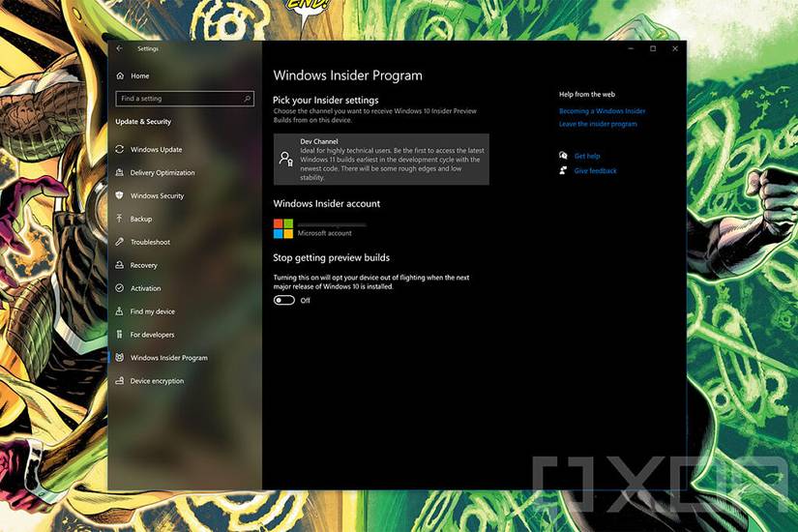Click the Dev Channel person badge icon
Screen dimensions: 798x532
tap(286, 159)
